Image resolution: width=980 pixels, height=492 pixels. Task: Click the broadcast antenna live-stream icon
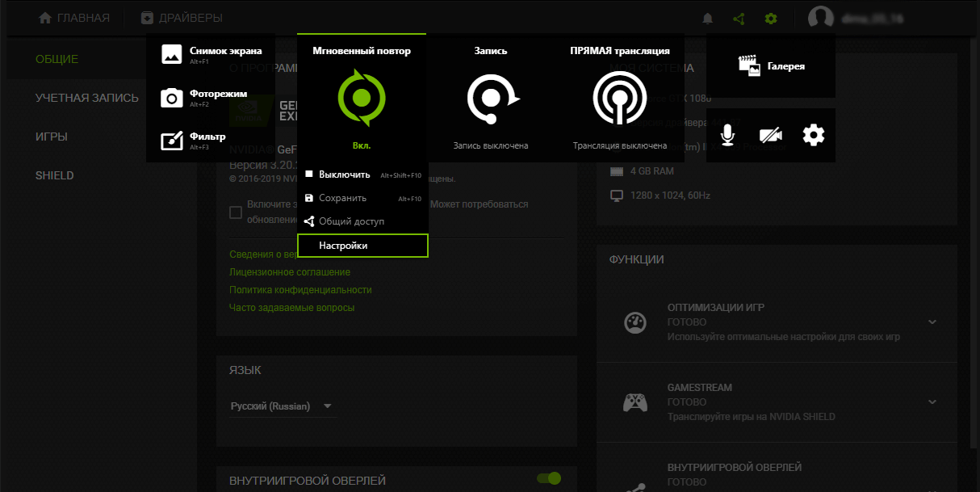pyautogui.click(x=620, y=99)
